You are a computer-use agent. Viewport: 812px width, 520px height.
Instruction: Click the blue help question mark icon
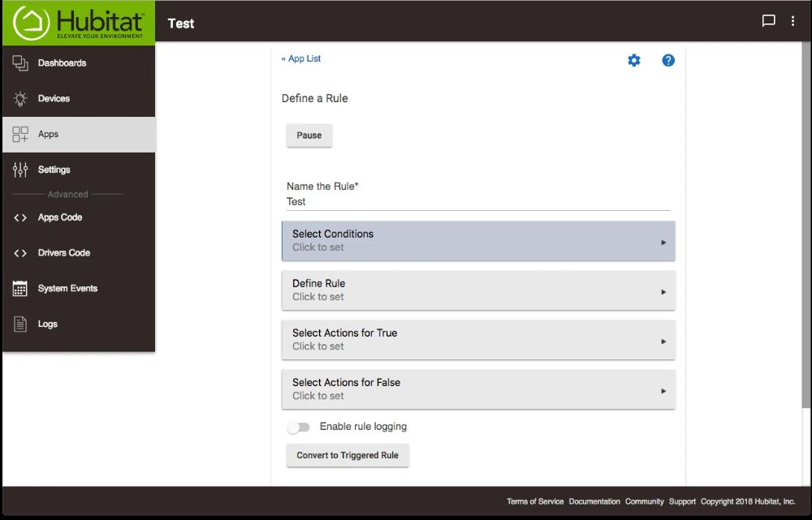point(668,60)
